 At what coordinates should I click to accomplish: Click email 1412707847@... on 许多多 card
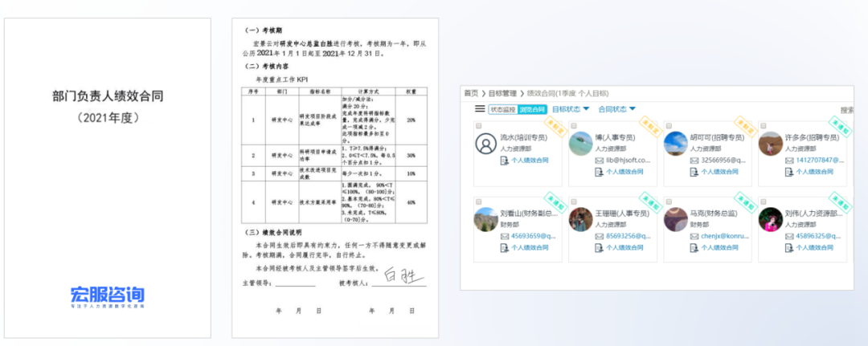coord(820,161)
